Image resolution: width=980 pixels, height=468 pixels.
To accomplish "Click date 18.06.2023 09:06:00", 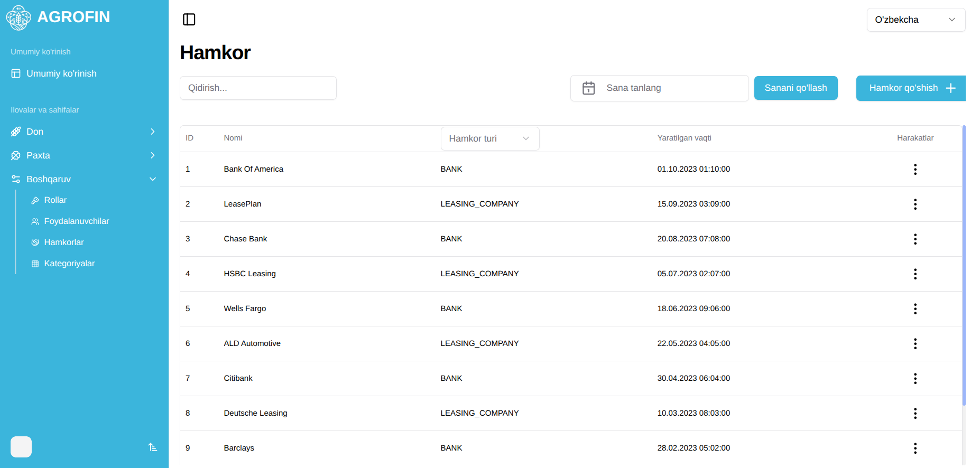I will tap(694, 308).
